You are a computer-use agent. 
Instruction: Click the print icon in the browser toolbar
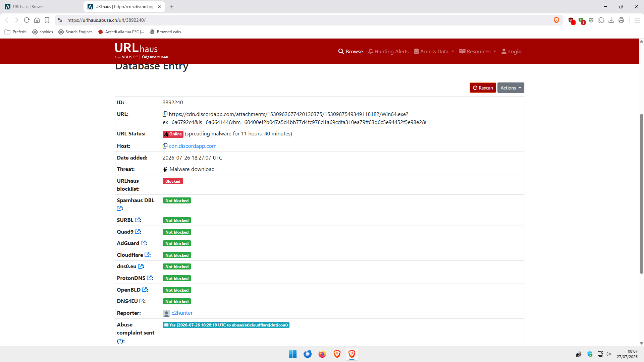pyautogui.click(x=621, y=20)
